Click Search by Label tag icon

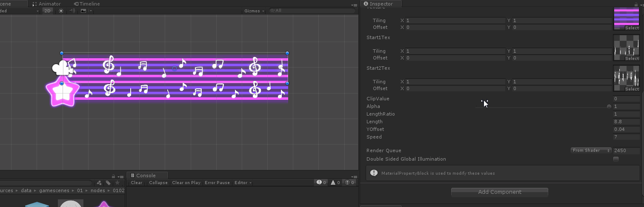[108, 183]
